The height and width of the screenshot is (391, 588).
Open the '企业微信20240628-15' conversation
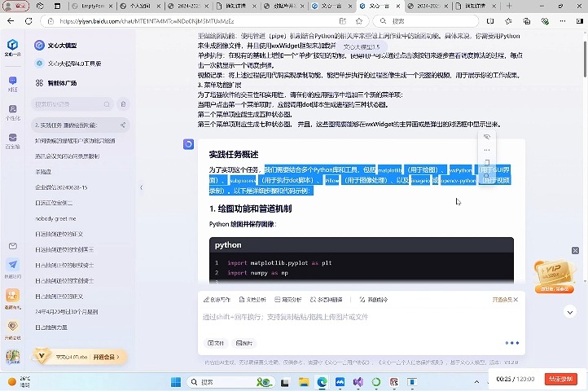61,187
